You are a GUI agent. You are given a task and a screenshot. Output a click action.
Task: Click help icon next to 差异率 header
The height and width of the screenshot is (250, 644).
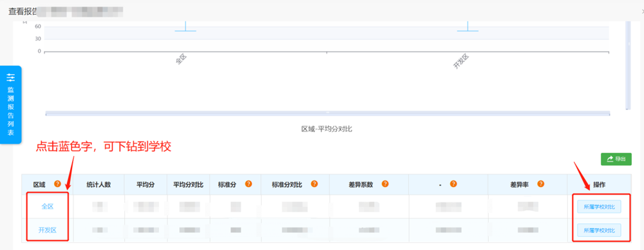pyautogui.click(x=541, y=184)
